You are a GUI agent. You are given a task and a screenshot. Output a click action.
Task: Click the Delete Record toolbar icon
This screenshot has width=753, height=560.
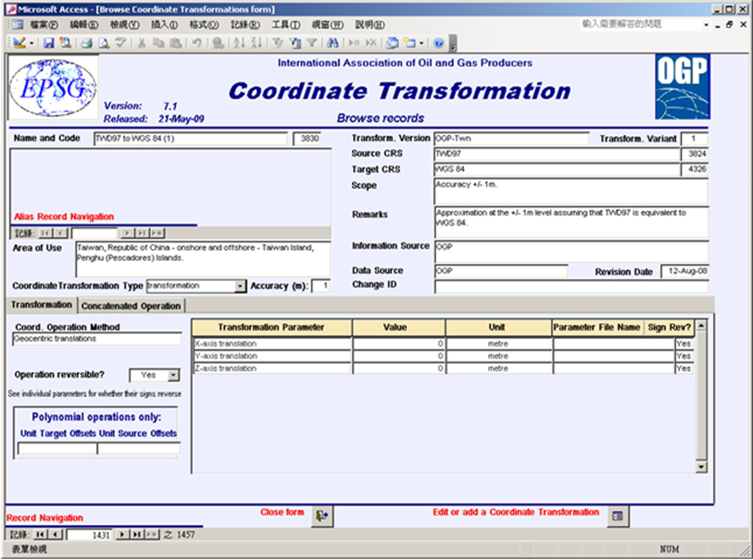(370, 44)
